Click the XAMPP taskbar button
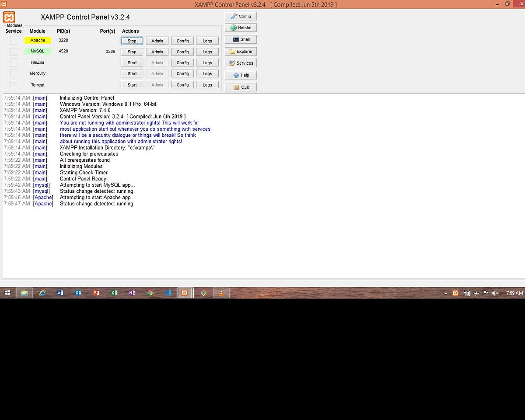 coord(185,293)
